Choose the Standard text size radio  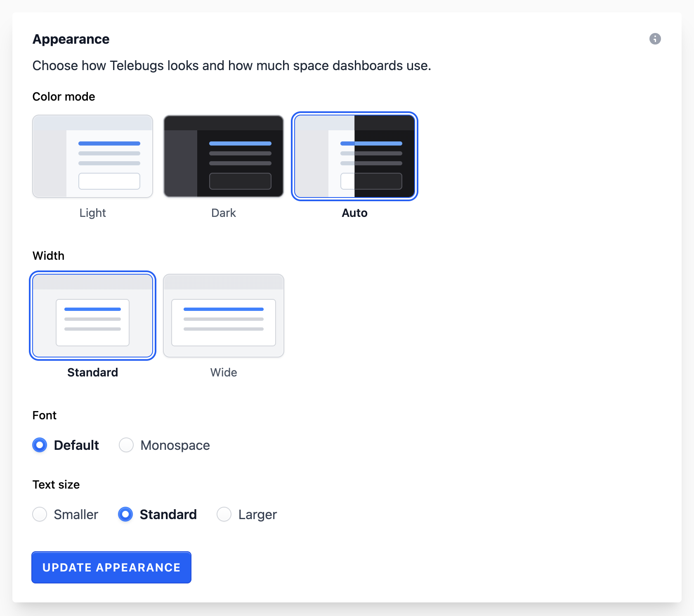[x=125, y=514]
